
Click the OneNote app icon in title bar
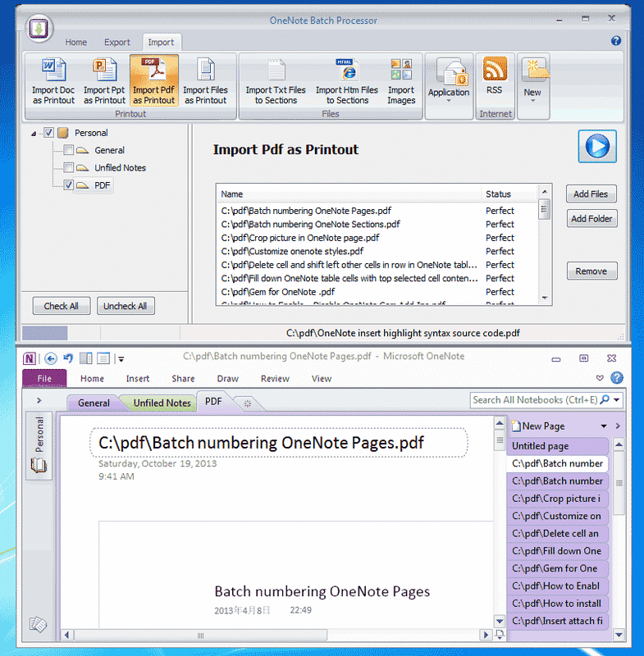(30, 358)
